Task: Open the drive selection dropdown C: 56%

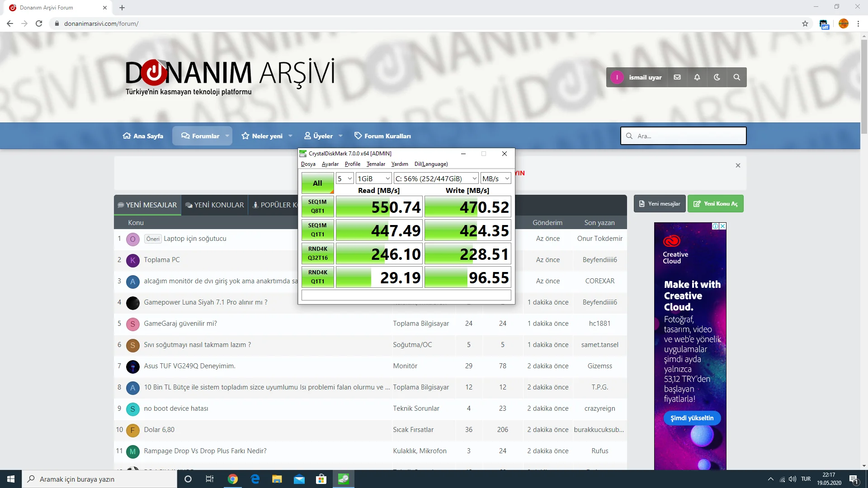Action: [436, 178]
